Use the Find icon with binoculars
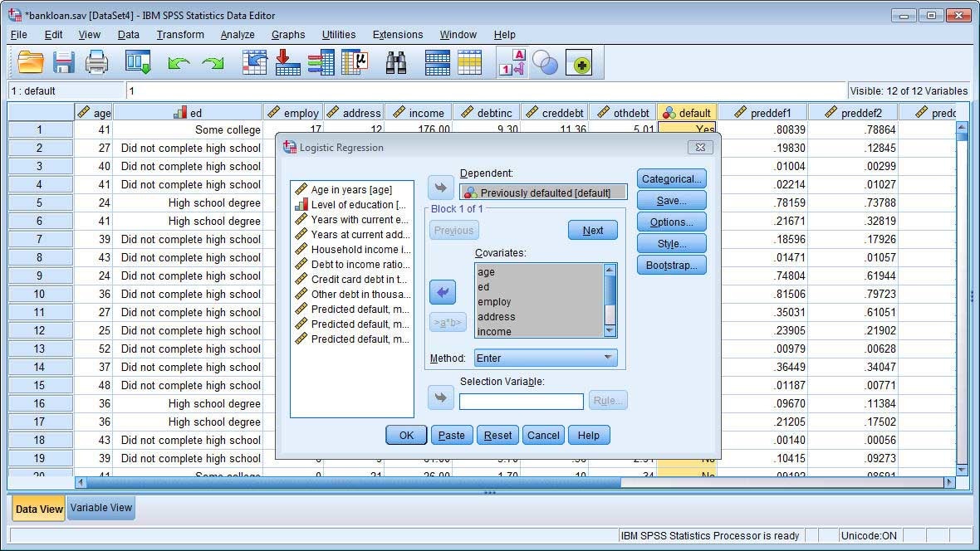 (396, 61)
